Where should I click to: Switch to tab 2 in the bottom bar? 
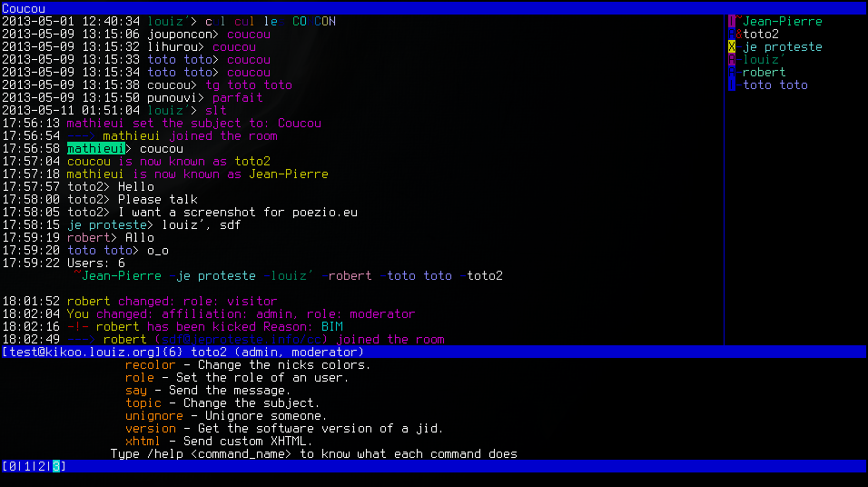point(42,466)
